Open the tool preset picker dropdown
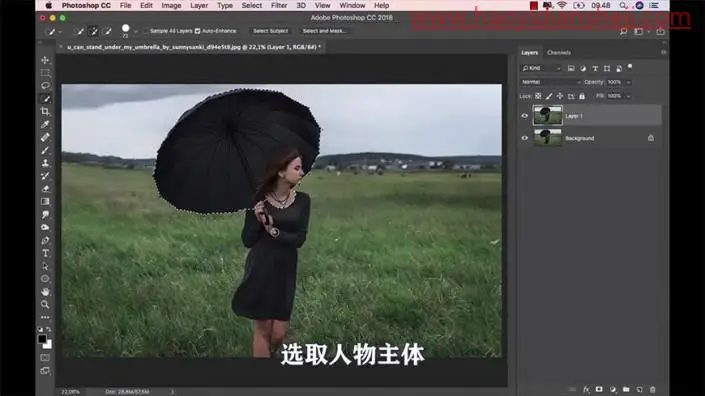705x396 pixels. [60, 31]
